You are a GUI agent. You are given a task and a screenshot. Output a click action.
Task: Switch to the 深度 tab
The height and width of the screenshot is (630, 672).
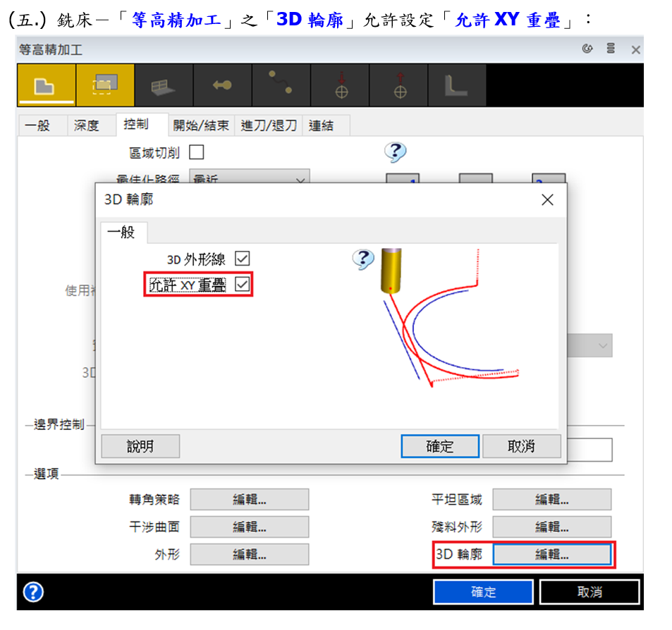tap(87, 125)
